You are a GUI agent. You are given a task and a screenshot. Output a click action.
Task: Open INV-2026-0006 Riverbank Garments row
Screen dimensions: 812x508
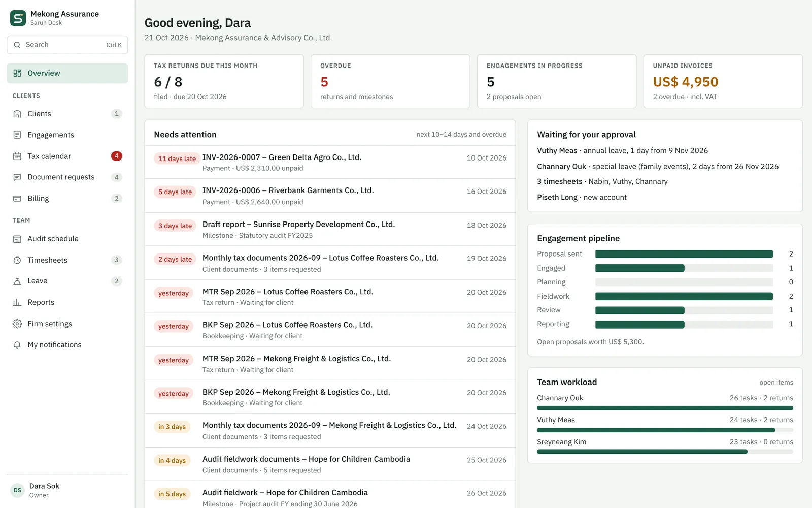[330, 196]
